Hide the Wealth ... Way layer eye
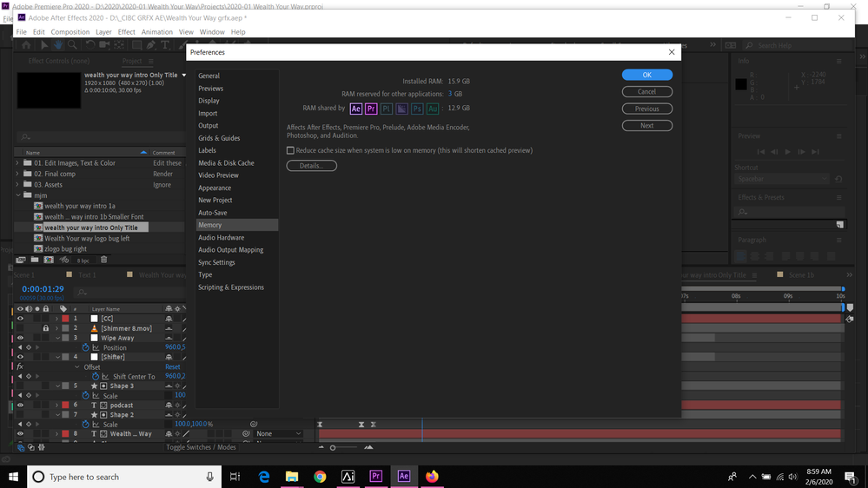The height and width of the screenshot is (488, 868). click(20, 434)
